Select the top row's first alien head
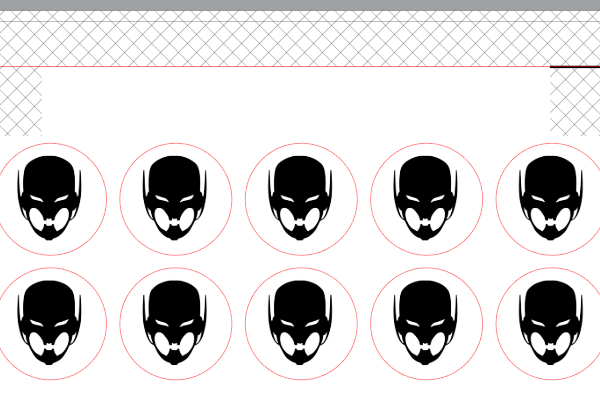Screen dimensions: 600x400 (x=49, y=198)
